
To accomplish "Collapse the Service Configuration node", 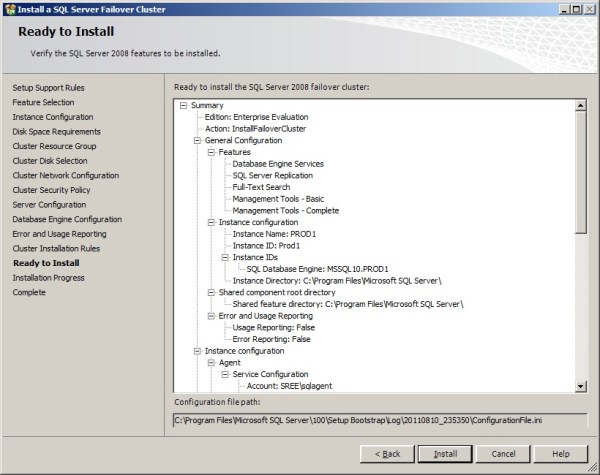I will 225,374.
